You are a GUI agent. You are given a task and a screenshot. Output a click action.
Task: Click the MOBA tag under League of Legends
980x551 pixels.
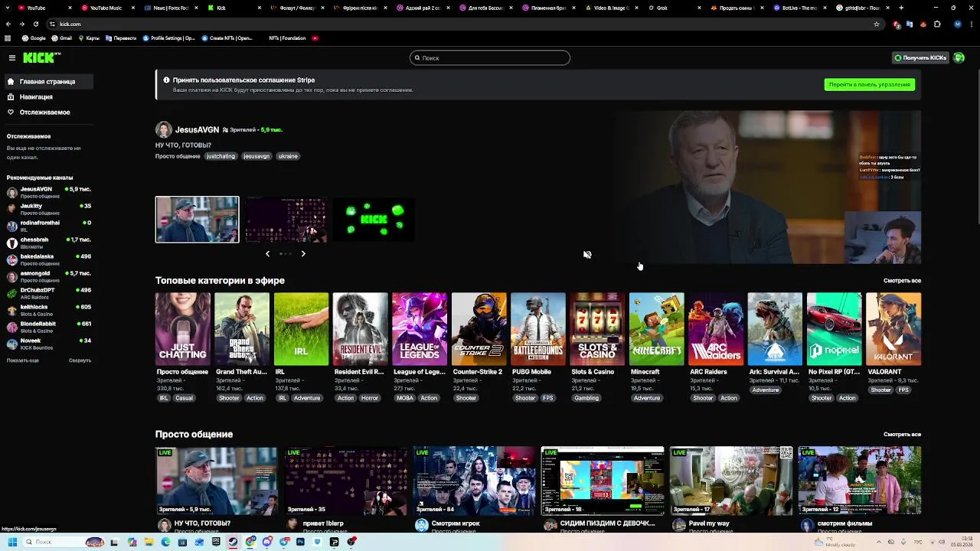(405, 398)
